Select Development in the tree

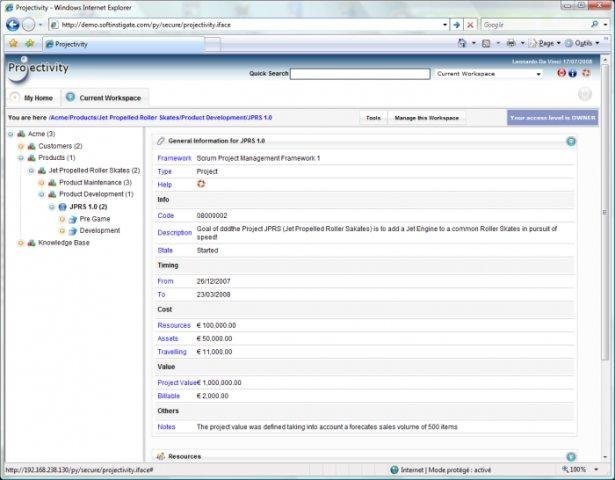pyautogui.click(x=100, y=231)
